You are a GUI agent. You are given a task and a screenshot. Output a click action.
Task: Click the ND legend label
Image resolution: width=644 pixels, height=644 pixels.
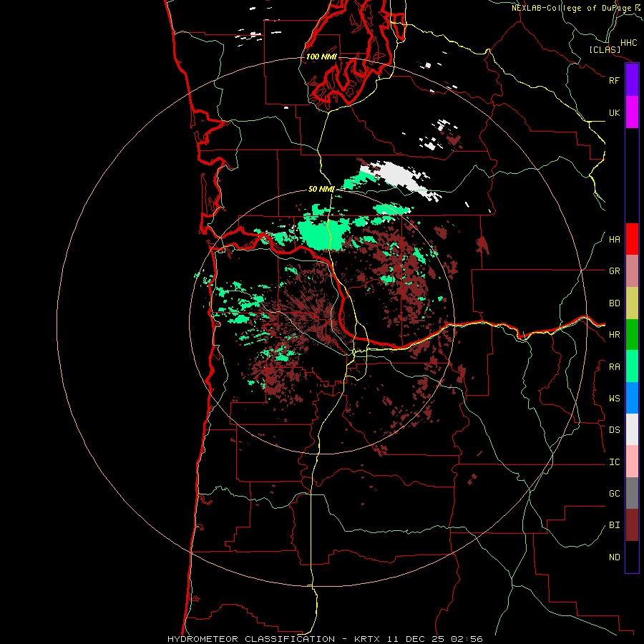click(x=614, y=557)
